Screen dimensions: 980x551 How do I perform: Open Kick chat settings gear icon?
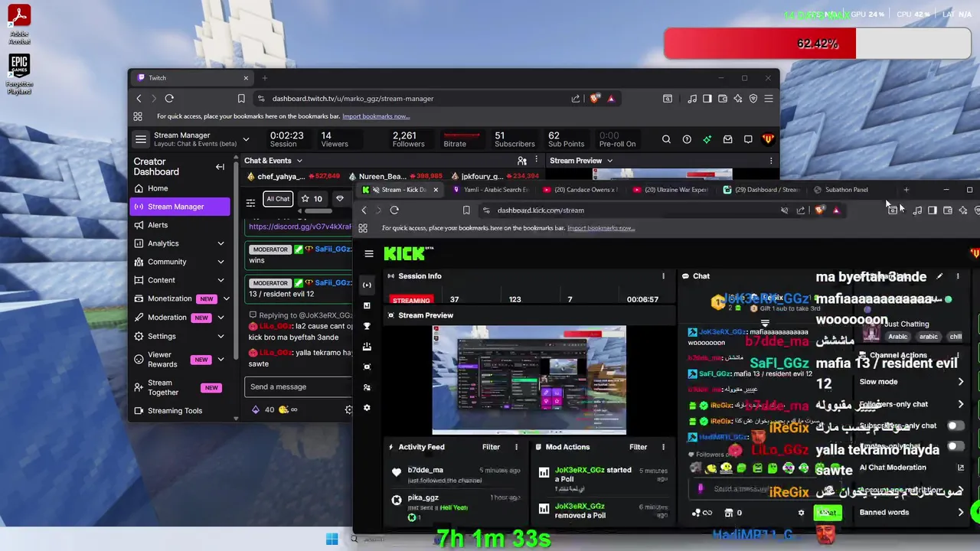(x=801, y=513)
